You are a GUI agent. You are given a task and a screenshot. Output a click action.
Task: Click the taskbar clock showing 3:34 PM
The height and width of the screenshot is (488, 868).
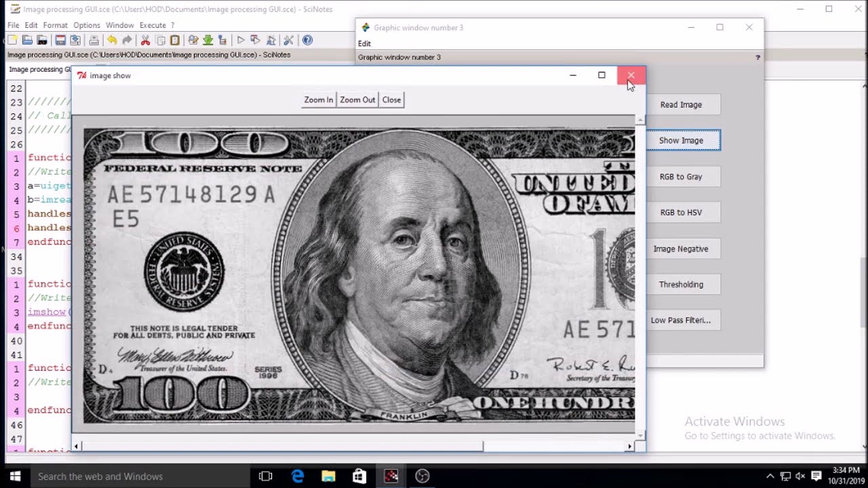point(846,475)
